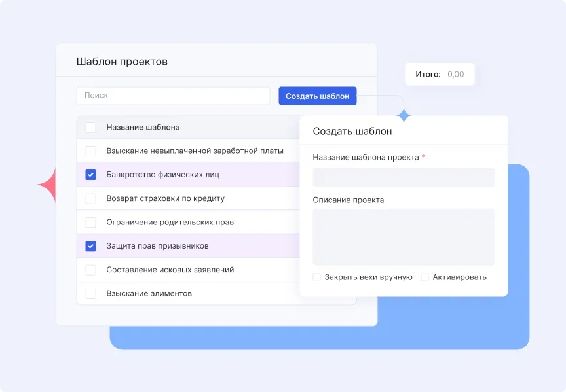Click the "Шаблон проектов" panel title

[122, 61]
